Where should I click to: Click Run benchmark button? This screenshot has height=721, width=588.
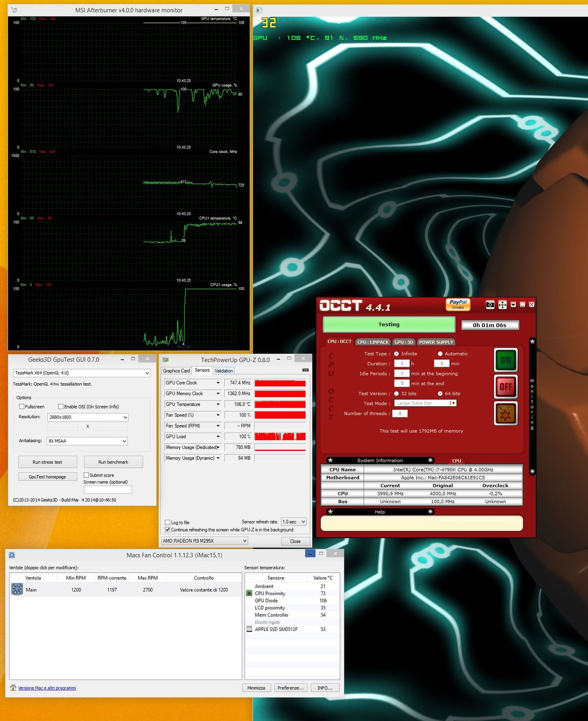113,462
